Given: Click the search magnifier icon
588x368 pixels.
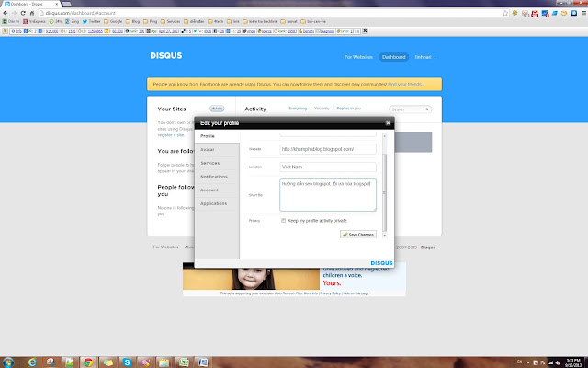Looking at the screenshot, I should [x=426, y=109].
